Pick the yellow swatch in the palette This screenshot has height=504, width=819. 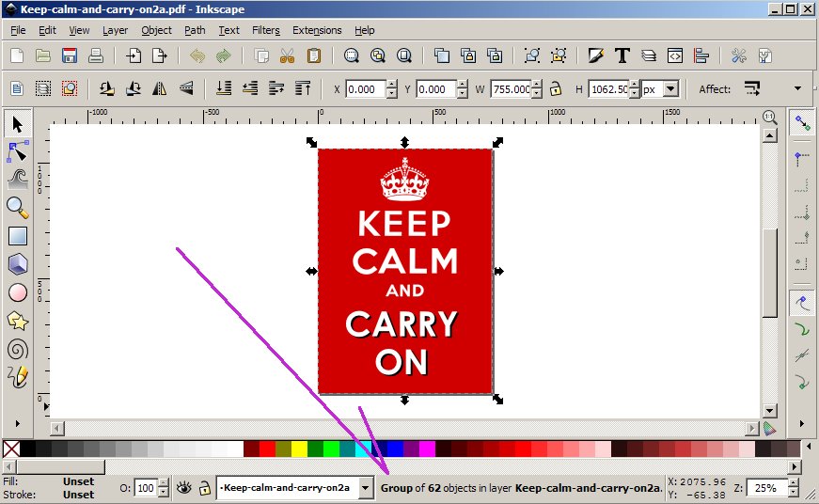[x=299, y=449]
